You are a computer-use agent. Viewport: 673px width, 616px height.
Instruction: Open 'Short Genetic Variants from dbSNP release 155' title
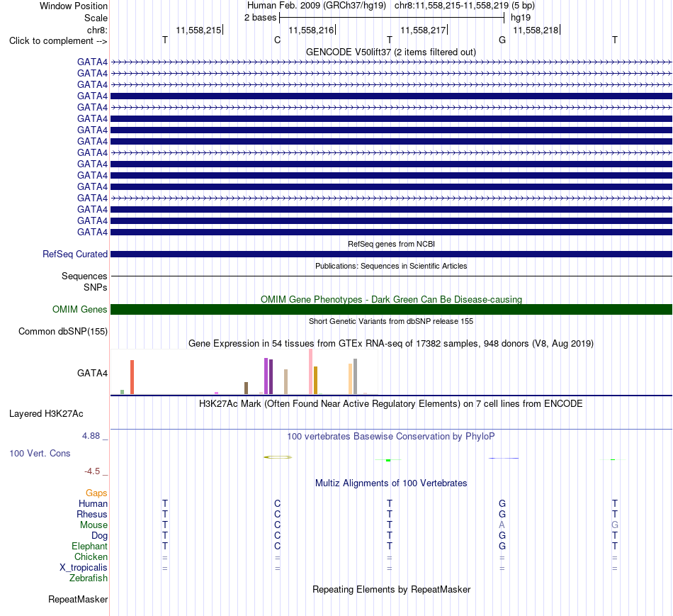point(391,321)
